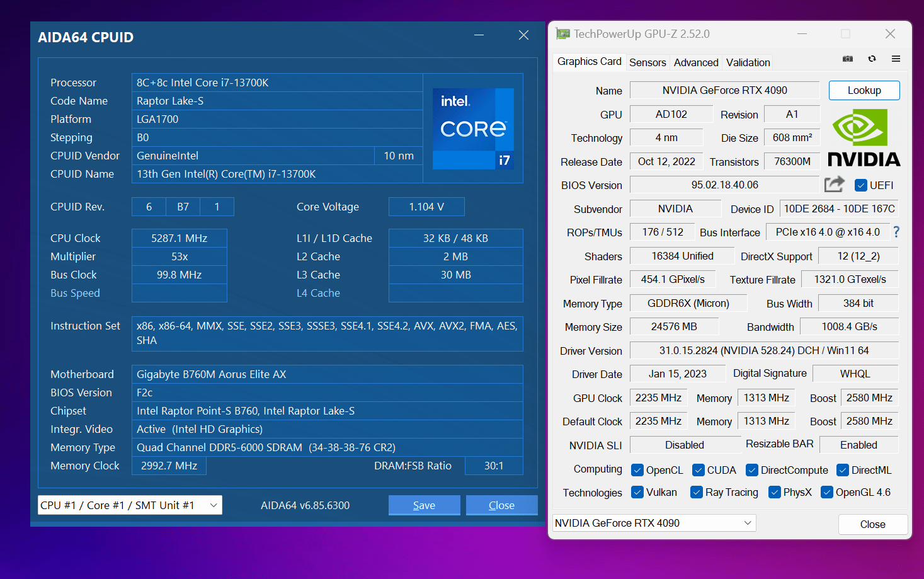924x579 pixels.
Task: Click the Release Date value Oct 12, 2022
Action: point(666,161)
